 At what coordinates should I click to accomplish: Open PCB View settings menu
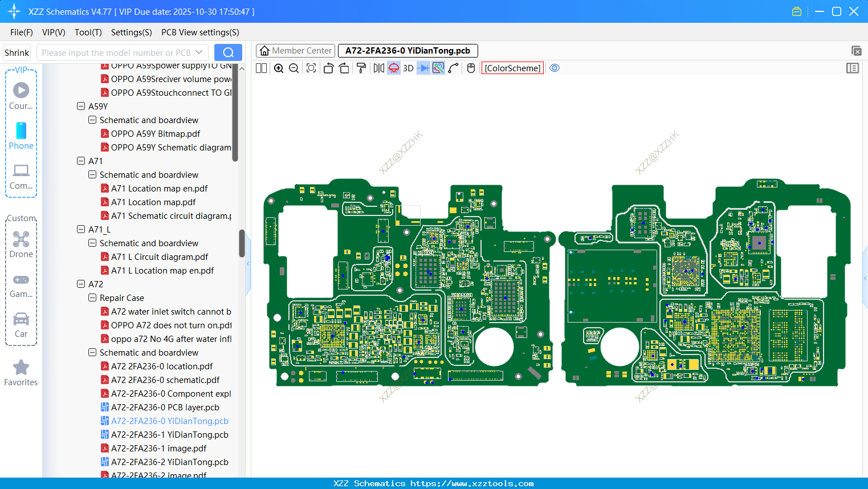[x=199, y=32]
